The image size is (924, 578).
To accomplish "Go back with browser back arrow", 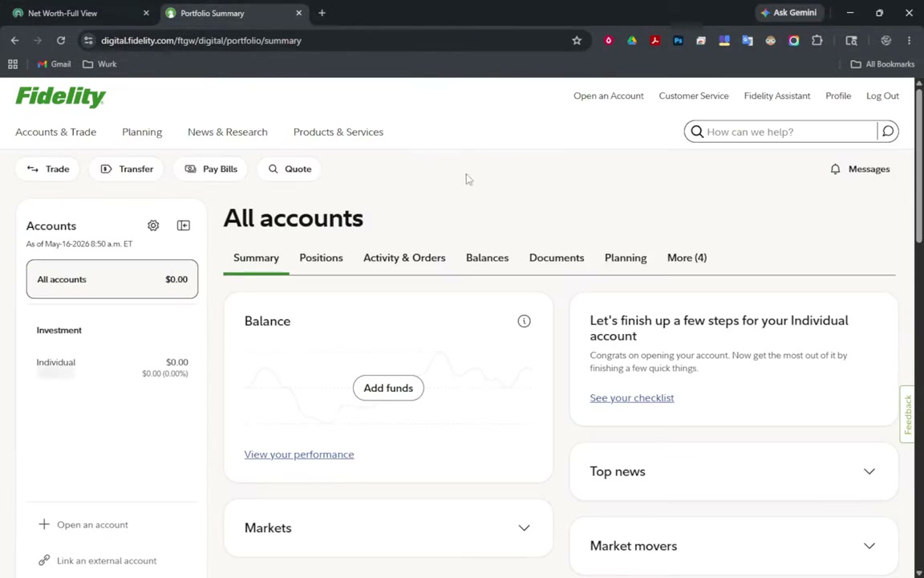I will click(14, 41).
